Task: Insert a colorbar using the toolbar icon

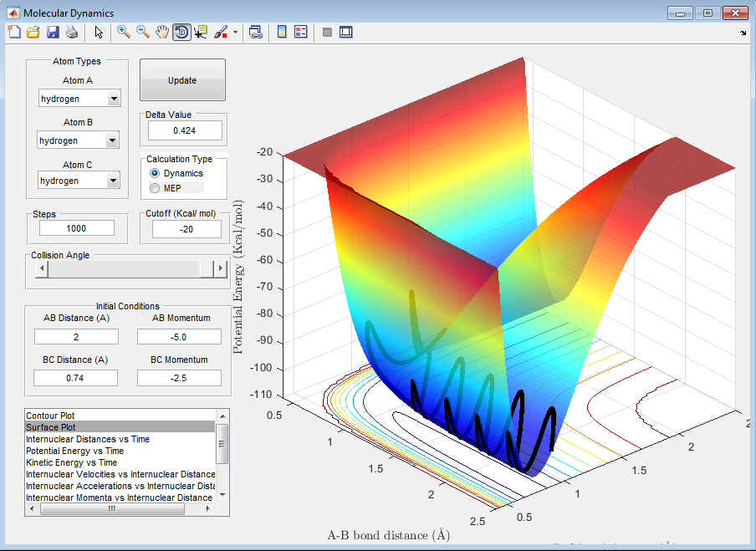Action: click(x=282, y=33)
